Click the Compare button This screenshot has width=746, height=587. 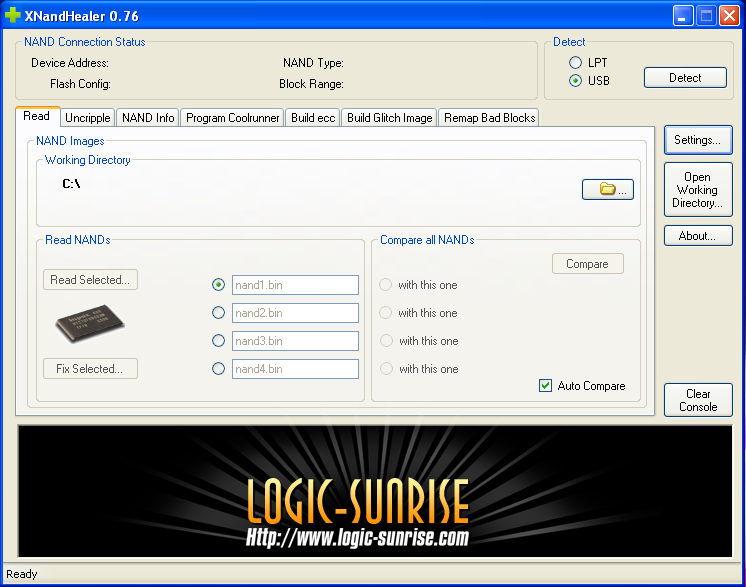pos(588,264)
